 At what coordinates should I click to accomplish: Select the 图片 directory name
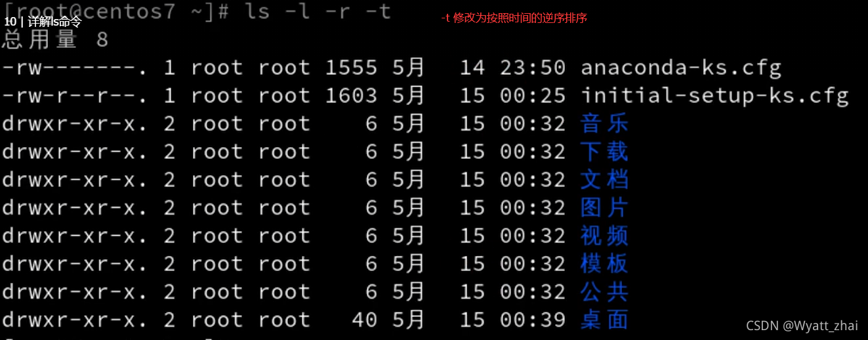pos(604,208)
